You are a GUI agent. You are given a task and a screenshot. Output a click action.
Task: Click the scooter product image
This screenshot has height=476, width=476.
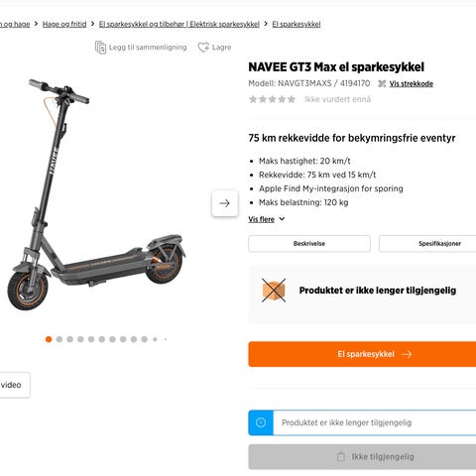(96, 195)
